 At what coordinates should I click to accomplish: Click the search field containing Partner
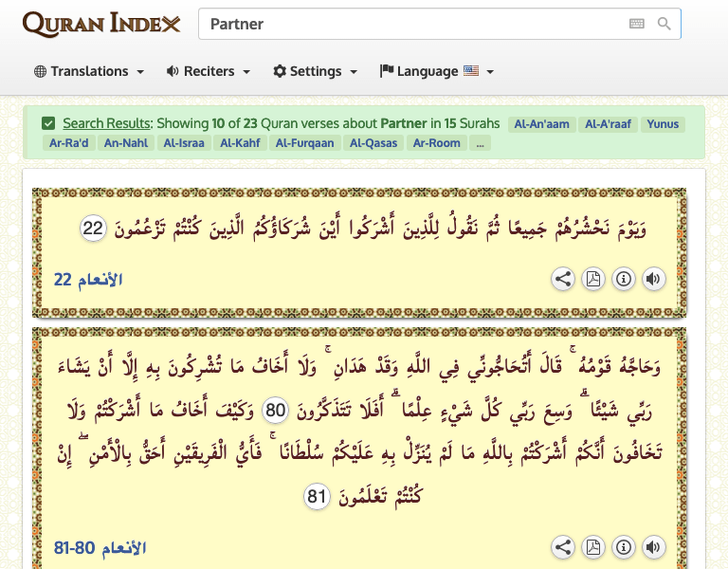[439, 24]
